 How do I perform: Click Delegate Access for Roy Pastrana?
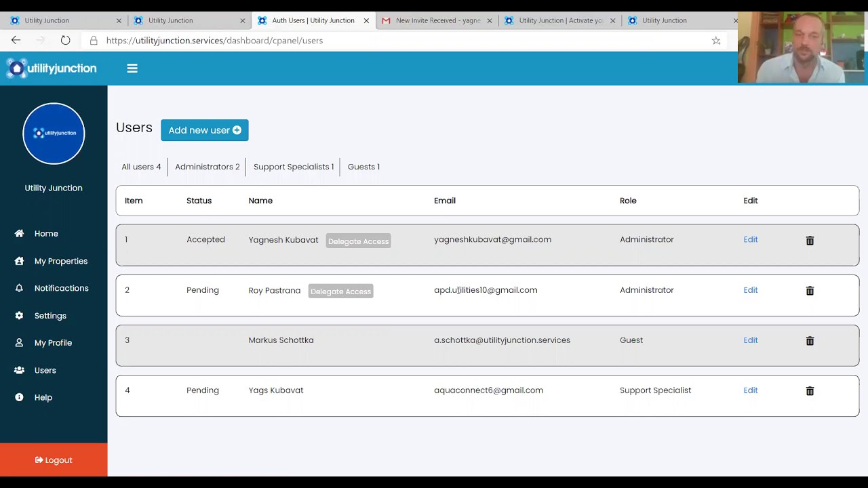340,291
